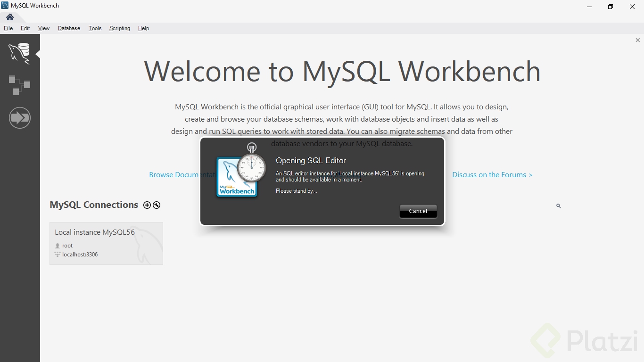The image size is (644, 362).
Task: Open the Database menu
Action: click(x=69, y=28)
